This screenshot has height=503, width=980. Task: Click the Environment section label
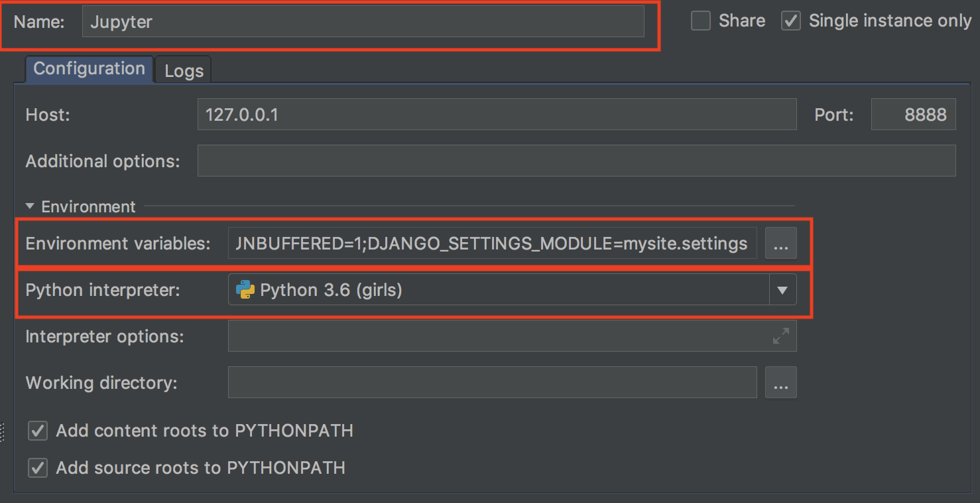click(x=88, y=206)
